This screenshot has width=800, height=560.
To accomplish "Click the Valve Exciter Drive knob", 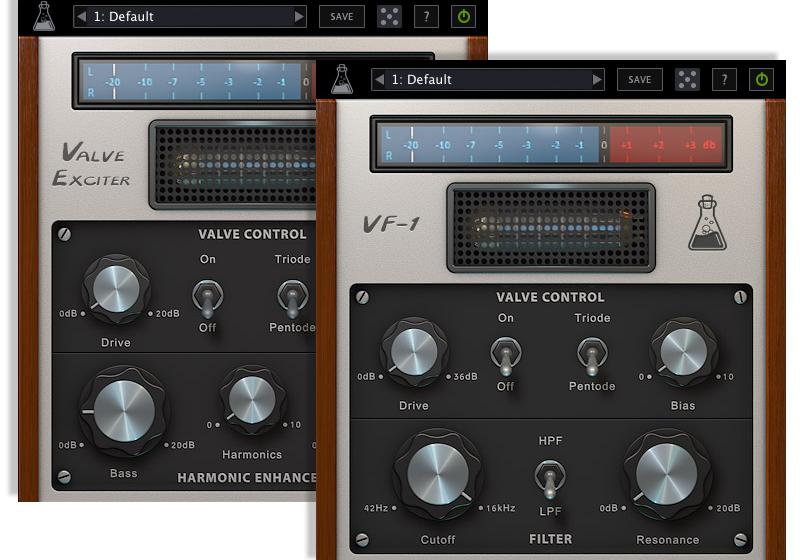I will (x=116, y=289).
